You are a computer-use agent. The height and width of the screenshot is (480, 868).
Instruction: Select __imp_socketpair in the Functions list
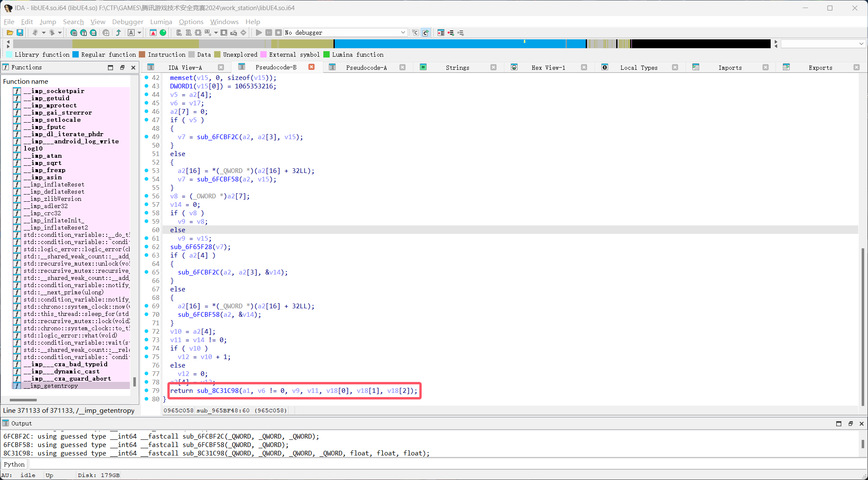54,91
